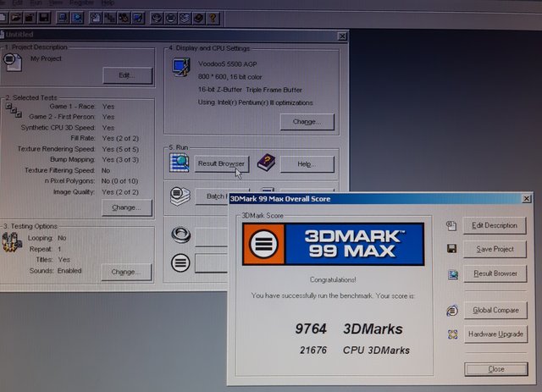
Task: Open the Help menu in the menu bar
Action: 108,3
